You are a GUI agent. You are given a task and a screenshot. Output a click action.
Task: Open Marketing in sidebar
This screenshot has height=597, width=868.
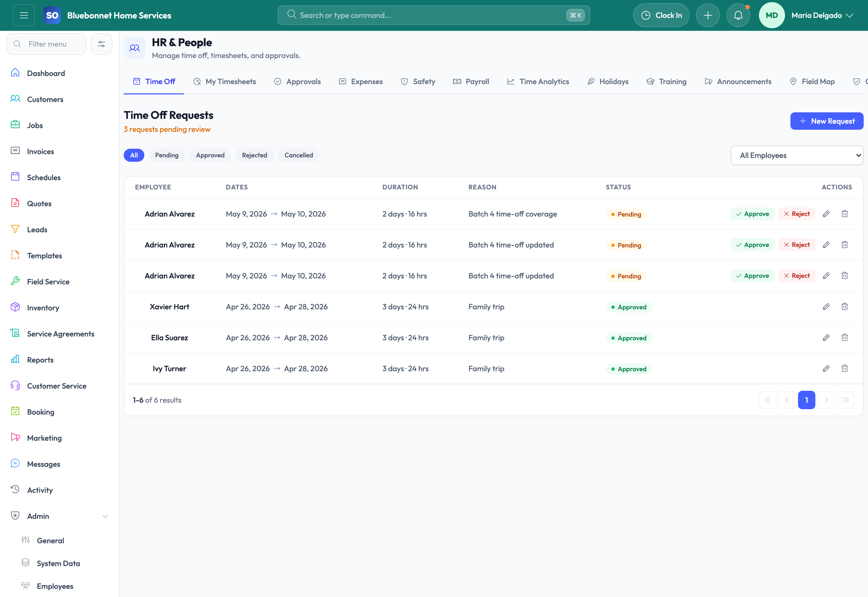coord(59,438)
